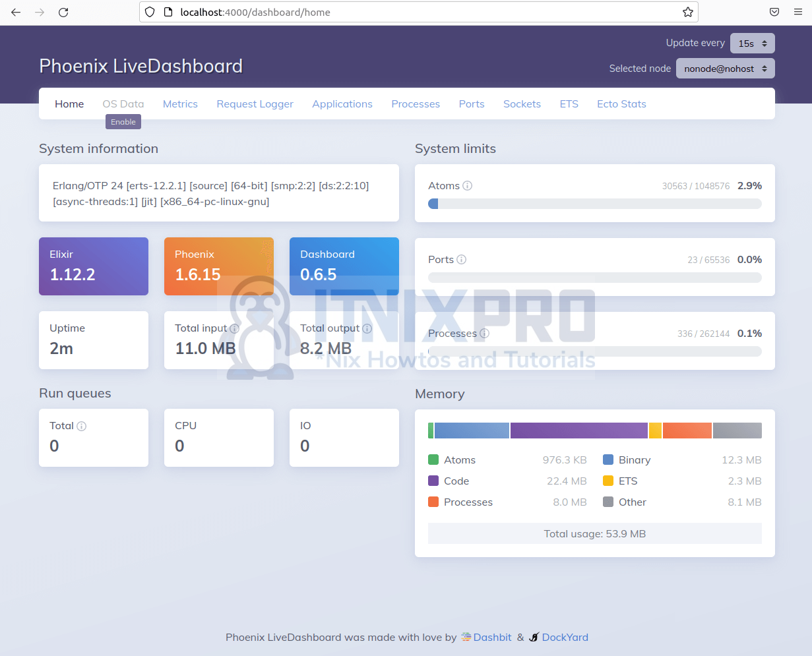This screenshot has width=812, height=656.
Task: Click the Total input info icon
Action: tap(234, 328)
